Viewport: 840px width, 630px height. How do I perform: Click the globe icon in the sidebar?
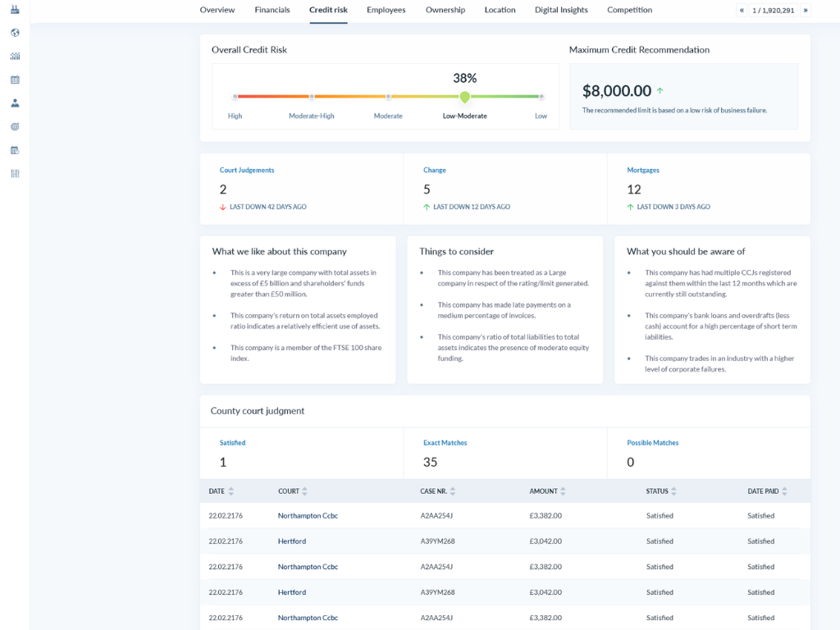[x=15, y=33]
